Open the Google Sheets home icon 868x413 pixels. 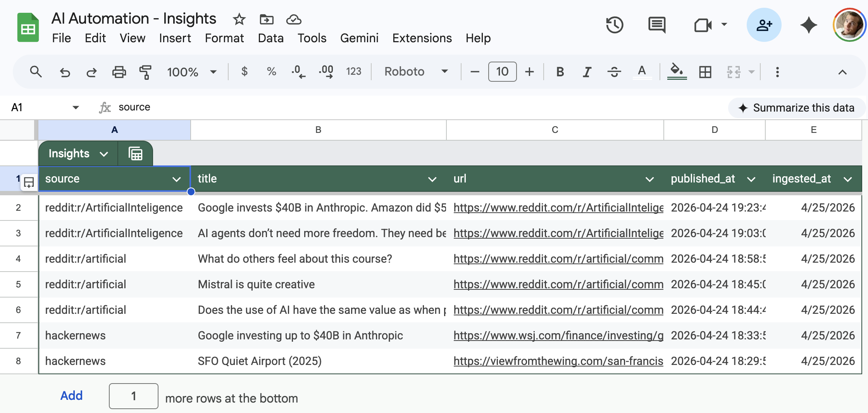pos(28,28)
